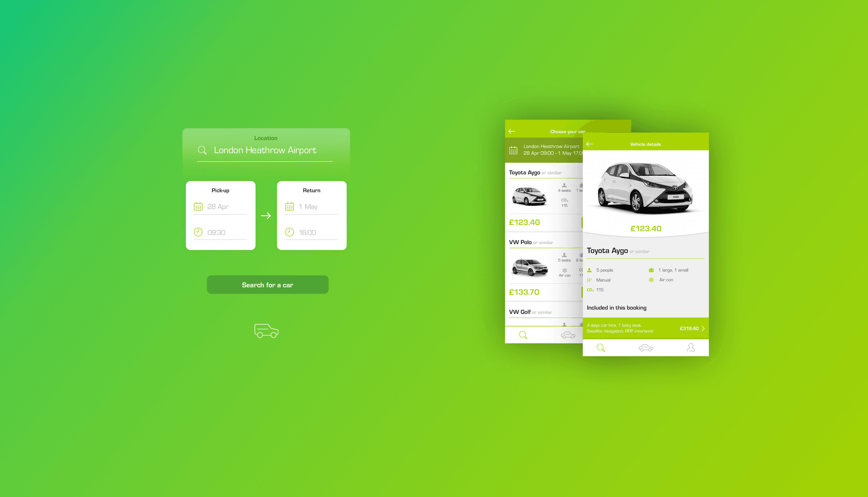Click Search for a car button

pyautogui.click(x=267, y=284)
